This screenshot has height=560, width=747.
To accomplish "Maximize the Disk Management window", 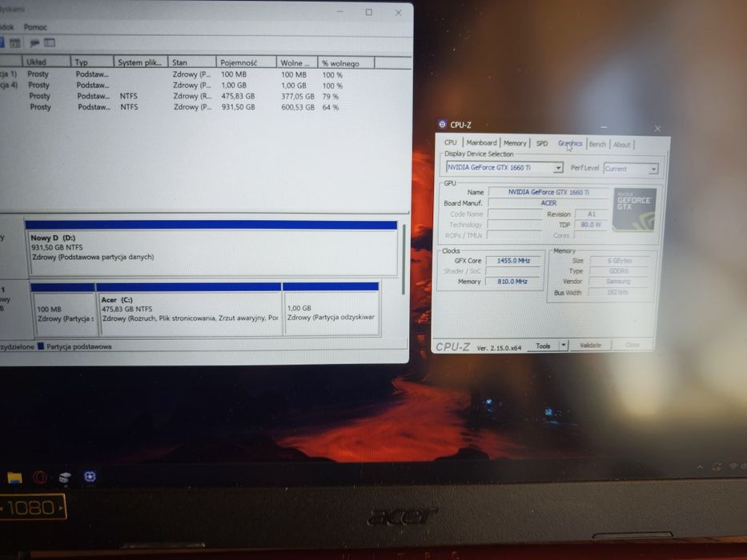I will click(369, 12).
